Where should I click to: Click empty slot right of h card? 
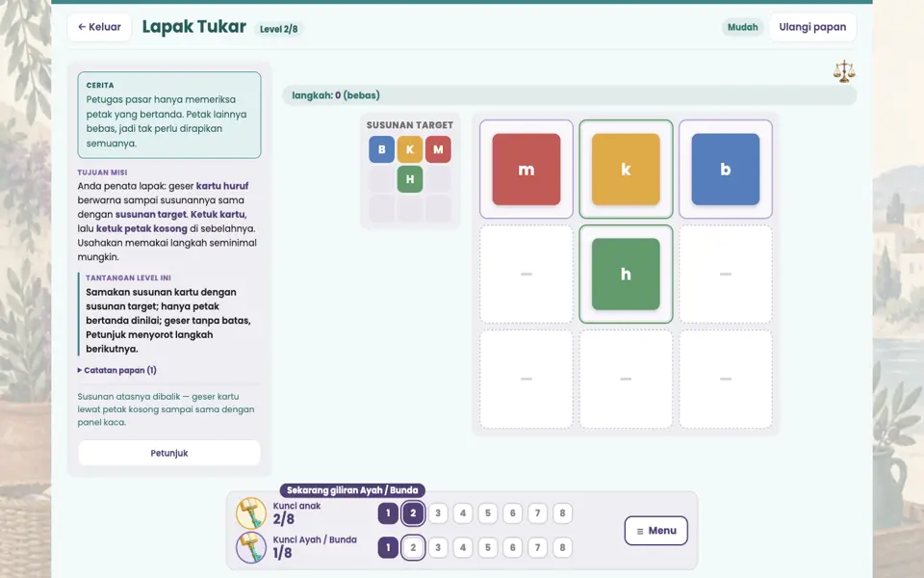click(x=726, y=275)
